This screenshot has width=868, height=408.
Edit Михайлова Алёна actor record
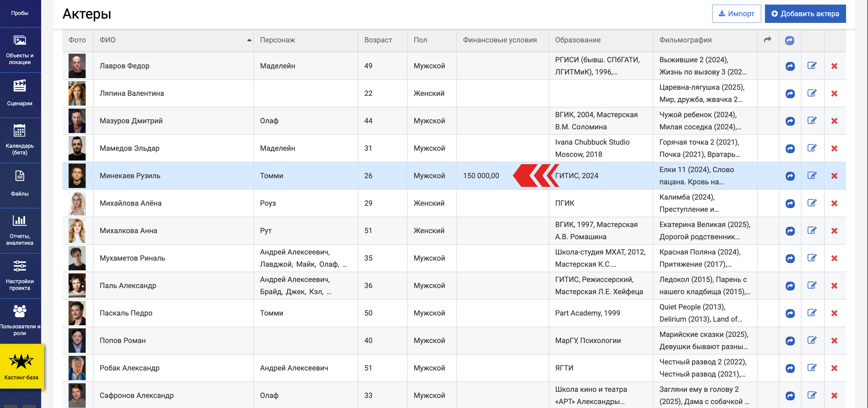tap(812, 203)
